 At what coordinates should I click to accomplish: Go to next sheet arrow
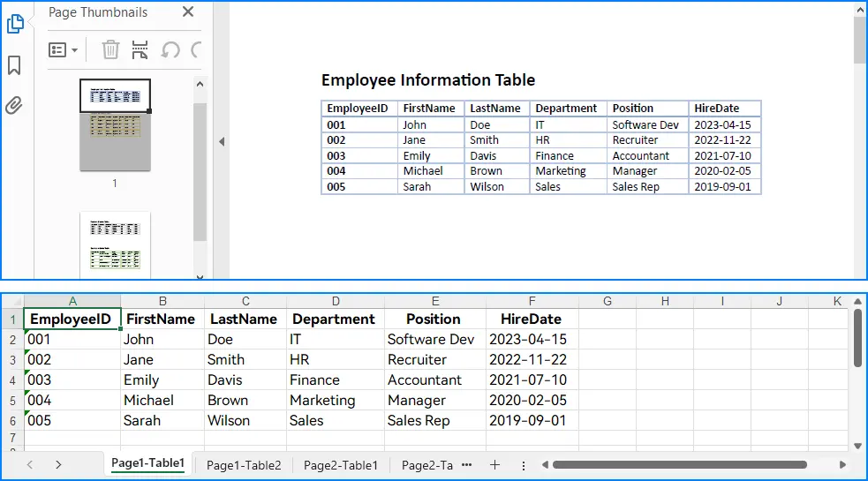tap(58, 465)
